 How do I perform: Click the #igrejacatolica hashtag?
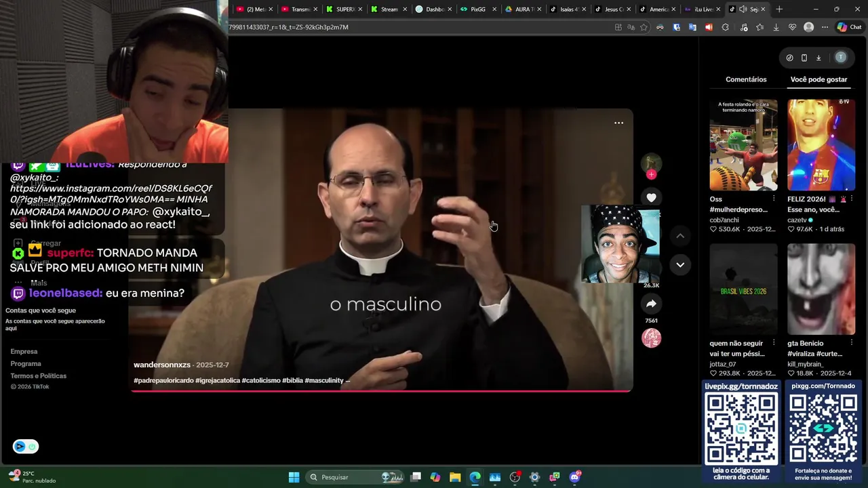(x=218, y=381)
